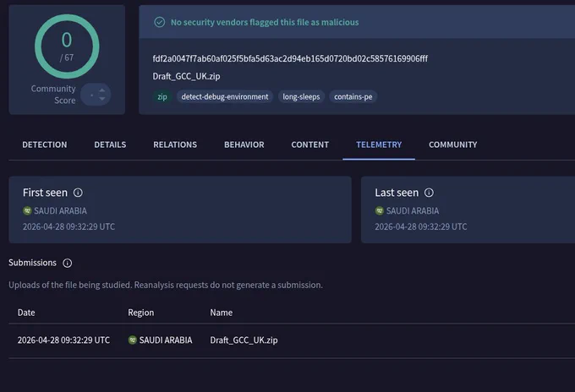Viewport: 575px width, 392px height.
Task: Click the First seen info icon
Action: point(78,193)
